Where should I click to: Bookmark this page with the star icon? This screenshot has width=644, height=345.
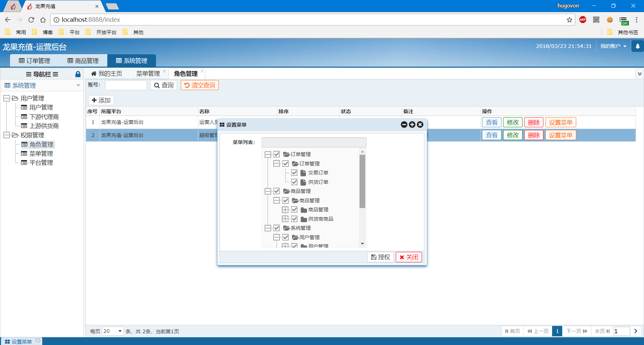coord(570,20)
